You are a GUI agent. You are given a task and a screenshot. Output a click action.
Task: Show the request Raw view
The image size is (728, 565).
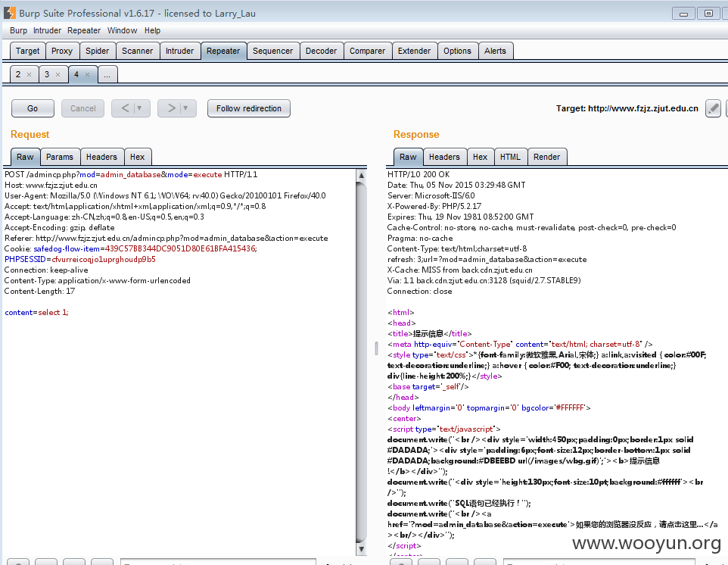click(25, 157)
